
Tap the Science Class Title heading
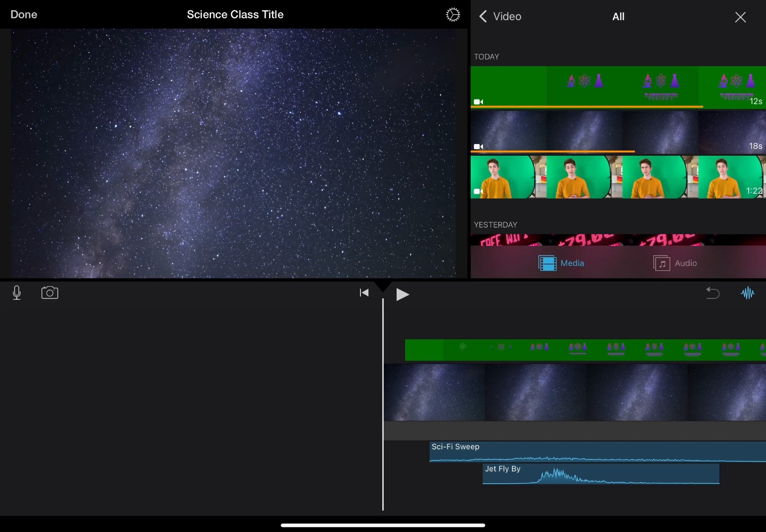click(235, 15)
